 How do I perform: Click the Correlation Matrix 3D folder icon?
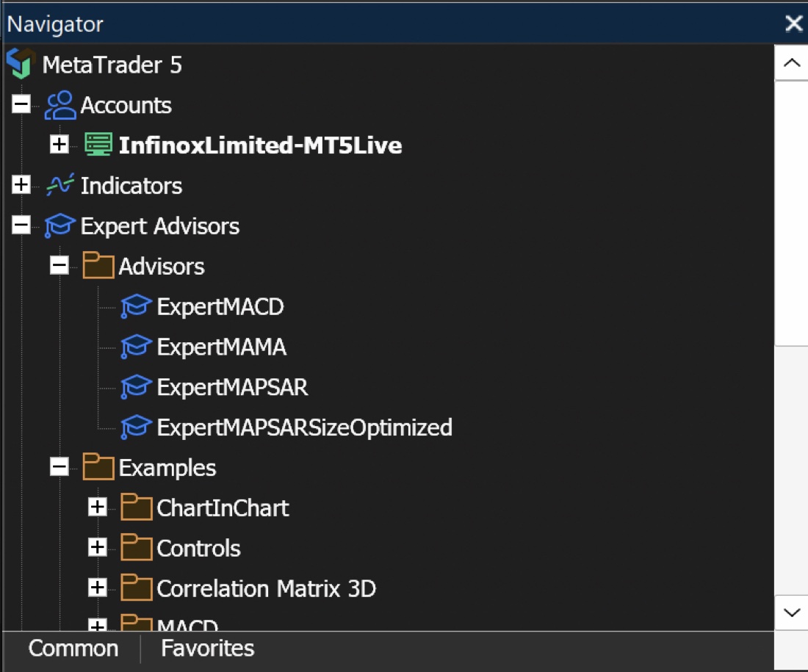137,587
